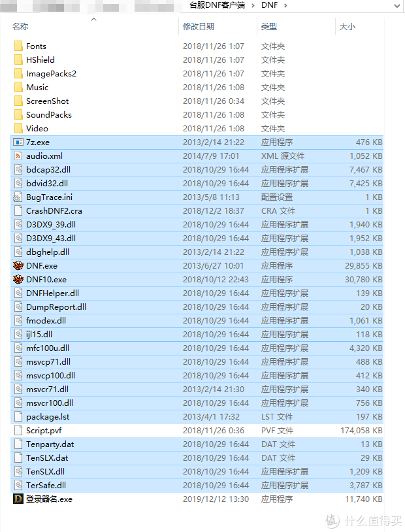
Task: Select the file name TenSLX.dat
Action: coord(47,458)
